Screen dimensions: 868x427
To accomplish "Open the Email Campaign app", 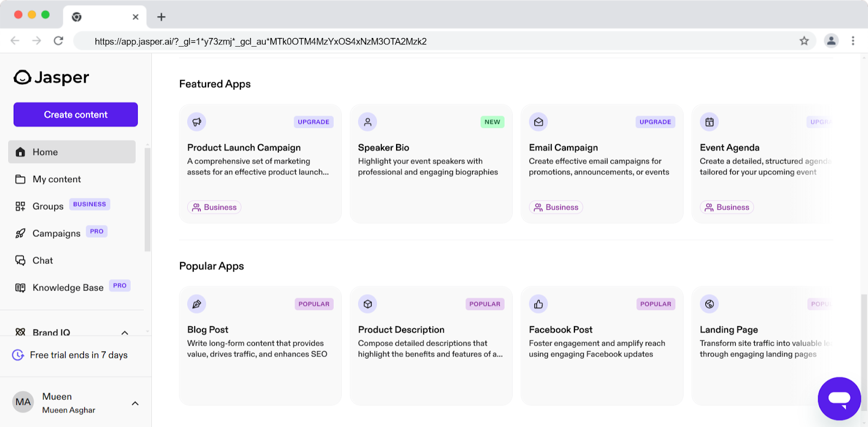I will click(x=602, y=164).
